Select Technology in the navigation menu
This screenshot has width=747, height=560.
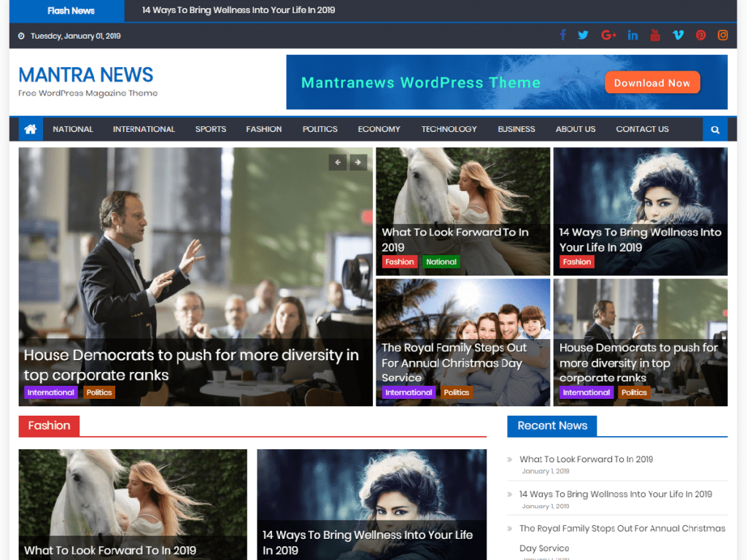[449, 129]
